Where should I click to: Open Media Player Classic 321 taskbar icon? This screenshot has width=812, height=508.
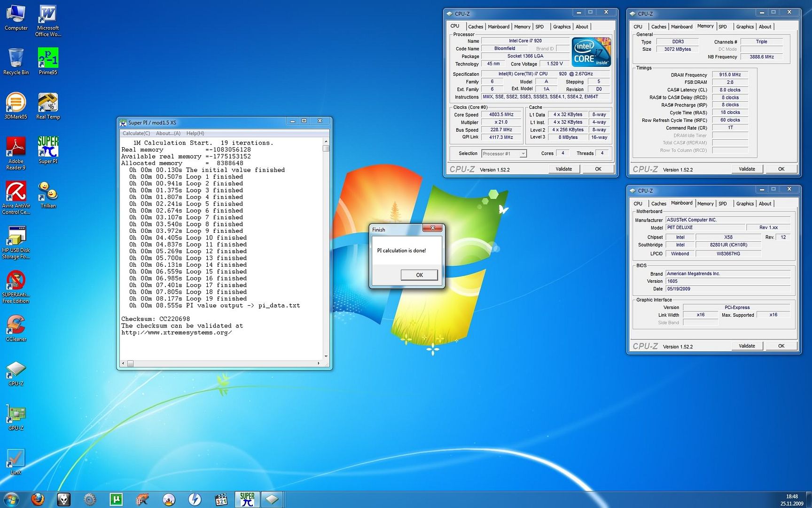click(x=221, y=499)
